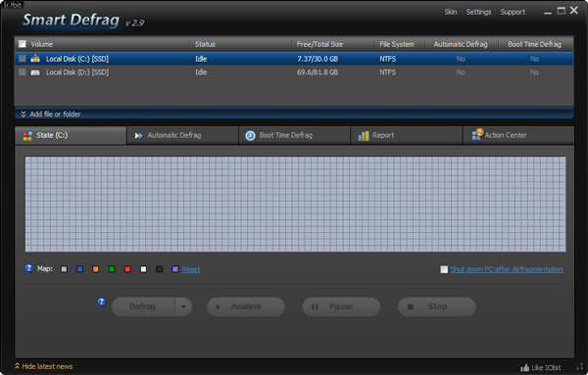
Task: Pick the gray map legend swatch
Action: coord(64,269)
